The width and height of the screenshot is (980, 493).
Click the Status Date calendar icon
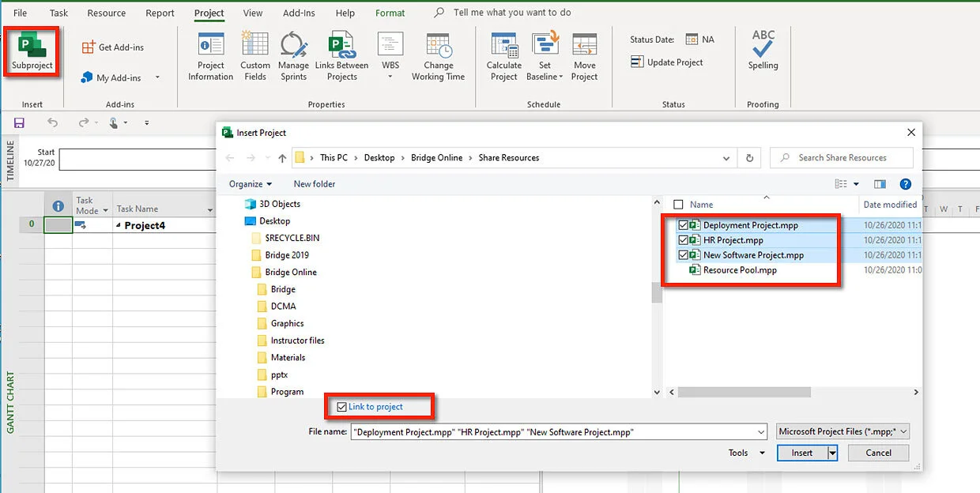click(692, 40)
